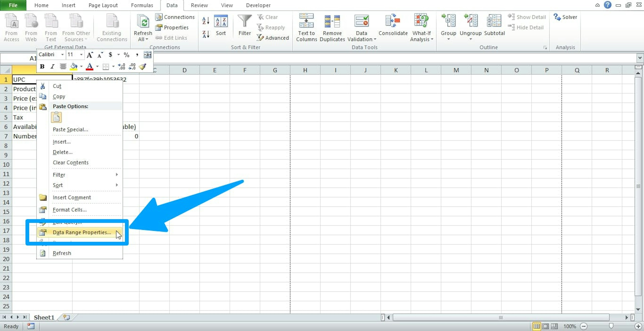
Task: Sort A to Z ascending
Action: coord(206,21)
